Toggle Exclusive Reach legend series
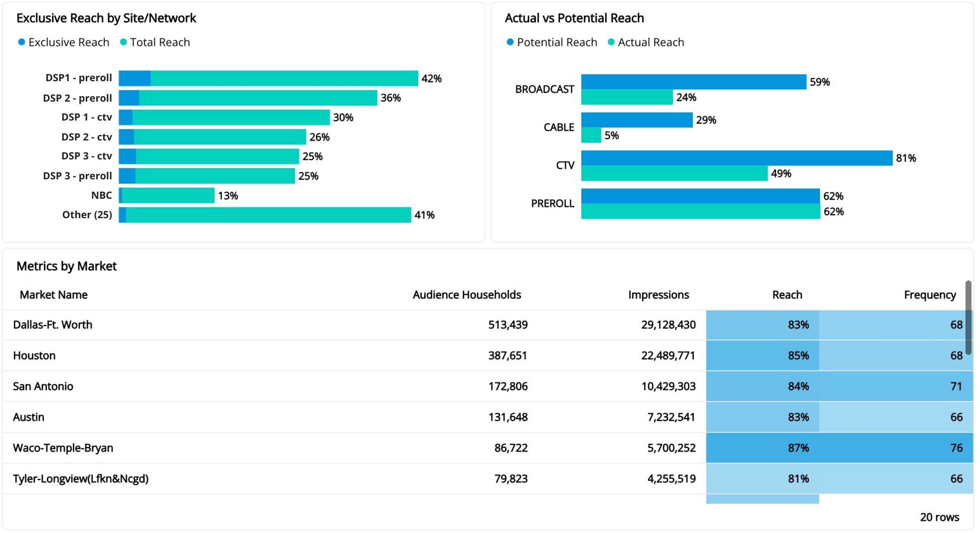Screen dimensions: 980x533 [x=63, y=42]
